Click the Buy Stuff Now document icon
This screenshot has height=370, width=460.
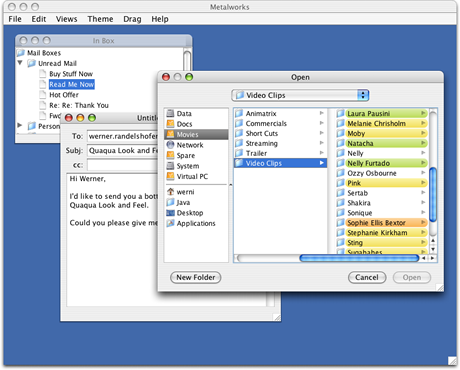(43, 74)
